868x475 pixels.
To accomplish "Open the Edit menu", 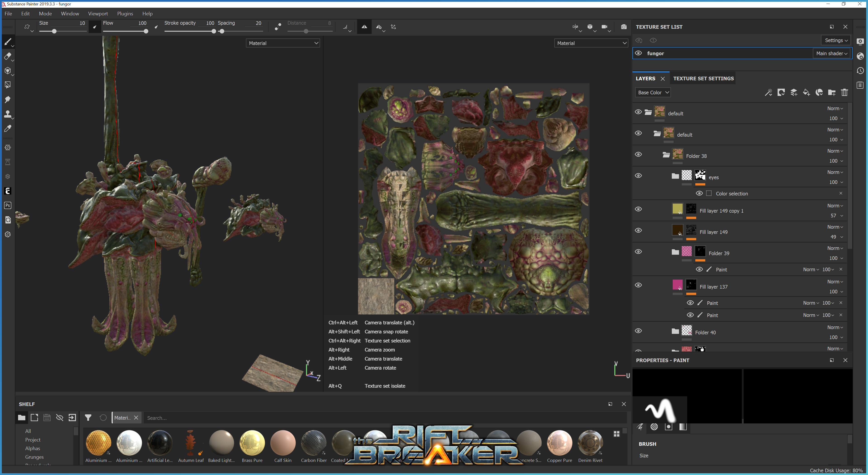I will coord(25,14).
